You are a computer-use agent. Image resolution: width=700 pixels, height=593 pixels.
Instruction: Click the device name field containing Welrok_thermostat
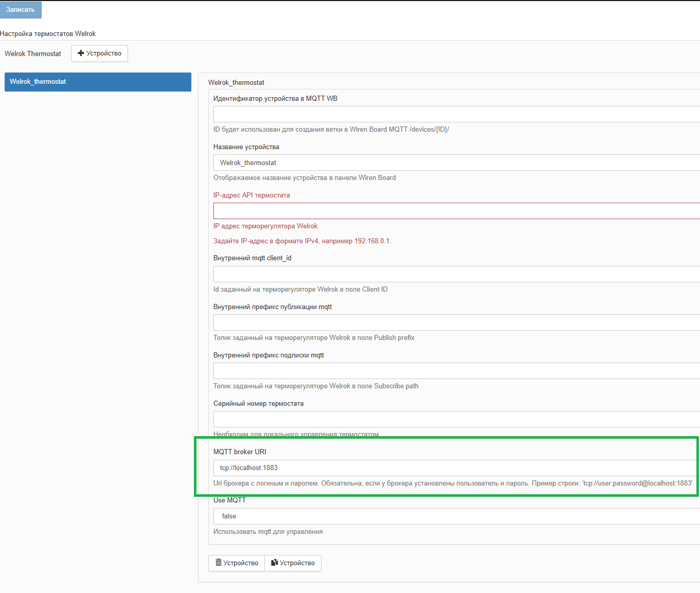[x=456, y=163]
